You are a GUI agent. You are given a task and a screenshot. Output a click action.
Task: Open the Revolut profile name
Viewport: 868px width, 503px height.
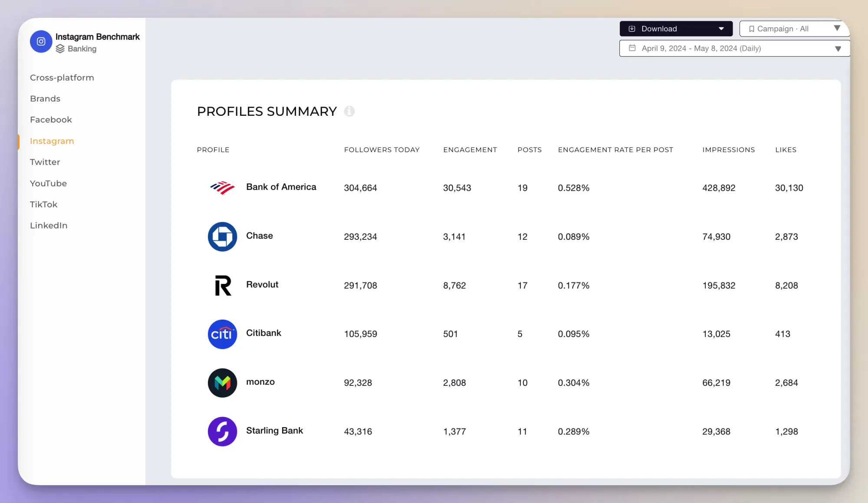262,284
